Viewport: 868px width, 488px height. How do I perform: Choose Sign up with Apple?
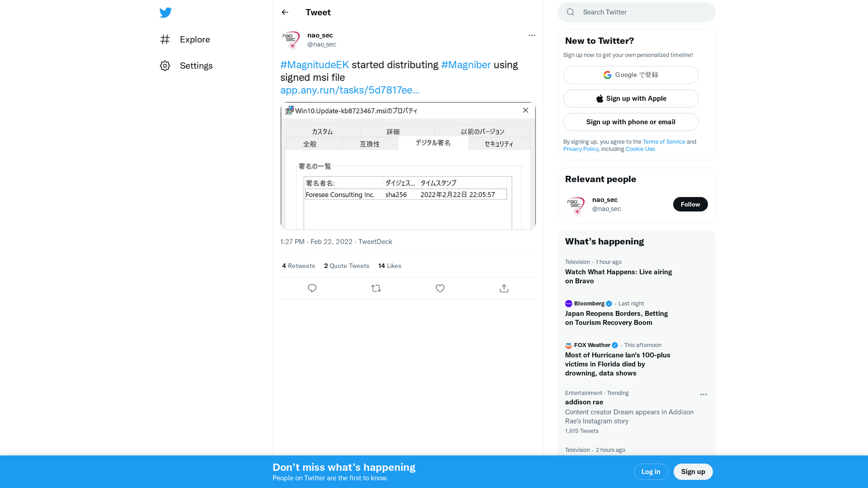(631, 99)
